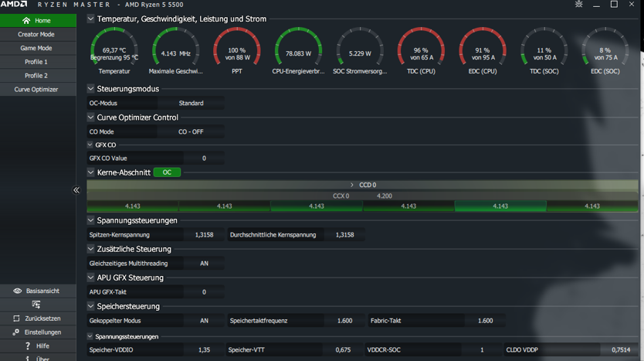
Task: Click Speichertaktfrequenz value 1.600
Action: [x=344, y=321]
